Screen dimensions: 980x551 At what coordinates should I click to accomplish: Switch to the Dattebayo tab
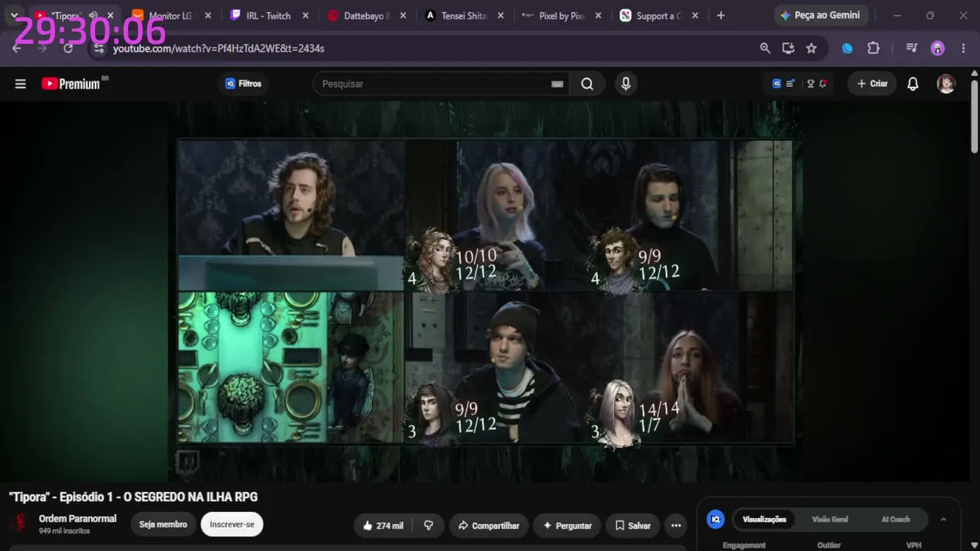tap(366, 16)
